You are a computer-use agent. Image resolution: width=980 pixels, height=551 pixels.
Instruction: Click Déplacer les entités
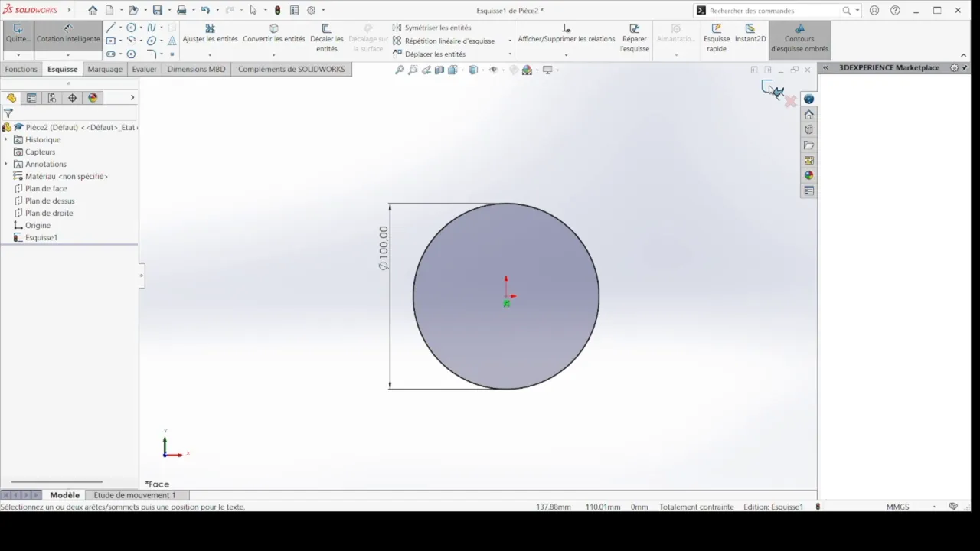(429, 54)
